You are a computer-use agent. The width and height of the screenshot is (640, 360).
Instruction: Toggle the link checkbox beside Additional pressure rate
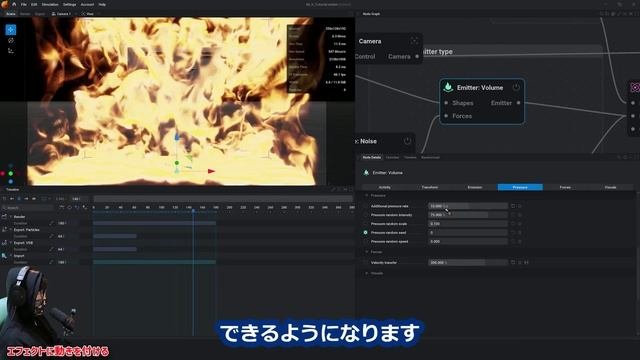pyautogui.click(x=513, y=206)
